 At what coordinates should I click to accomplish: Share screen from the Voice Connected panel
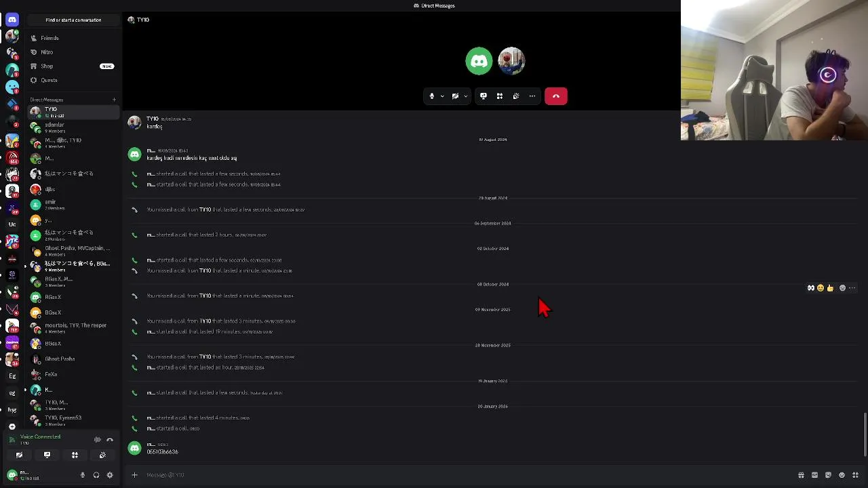pos(47,455)
